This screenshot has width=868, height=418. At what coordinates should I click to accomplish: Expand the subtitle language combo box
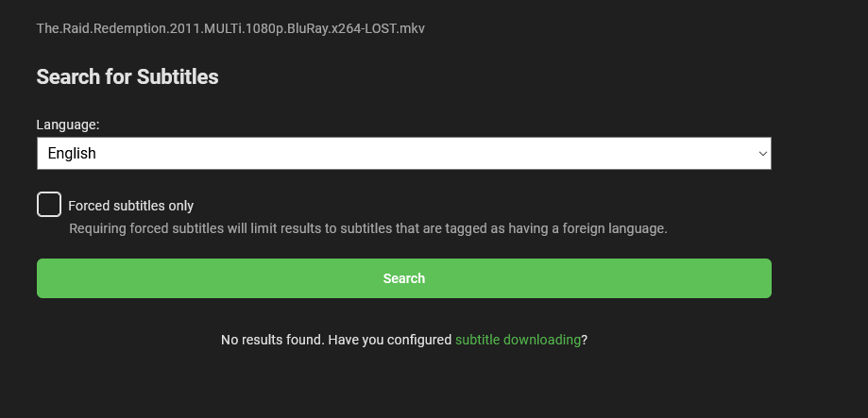(x=403, y=153)
